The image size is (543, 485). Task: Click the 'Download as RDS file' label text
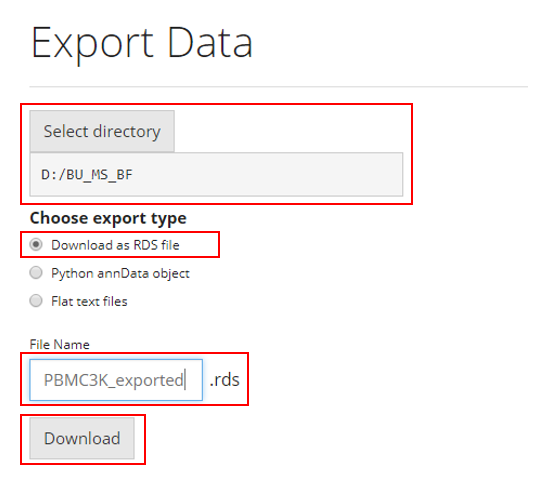coord(115,245)
